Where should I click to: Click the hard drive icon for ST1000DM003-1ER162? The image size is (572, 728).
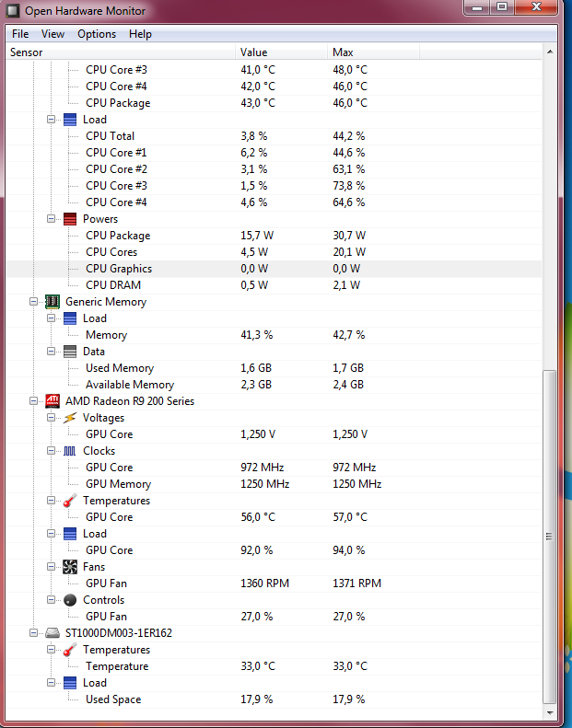[x=53, y=633]
